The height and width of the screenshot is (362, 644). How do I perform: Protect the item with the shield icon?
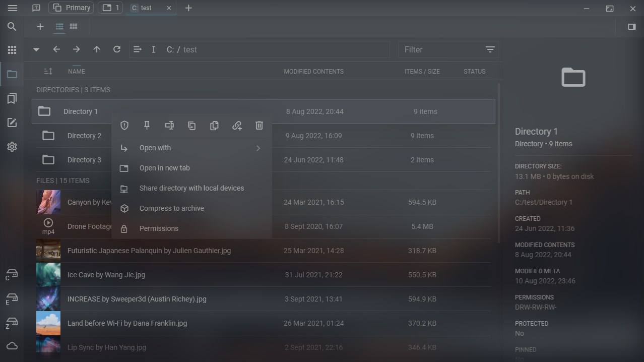click(x=124, y=126)
